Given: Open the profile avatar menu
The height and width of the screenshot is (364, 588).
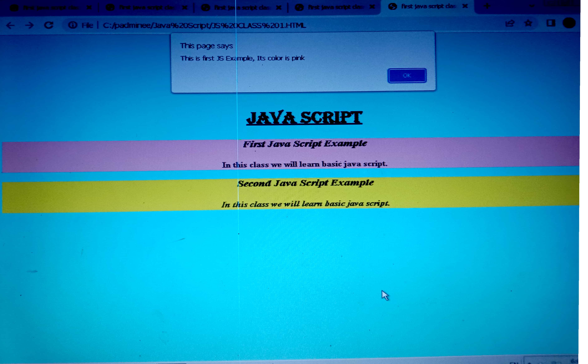Looking at the screenshot, I should tap(569, 23).
